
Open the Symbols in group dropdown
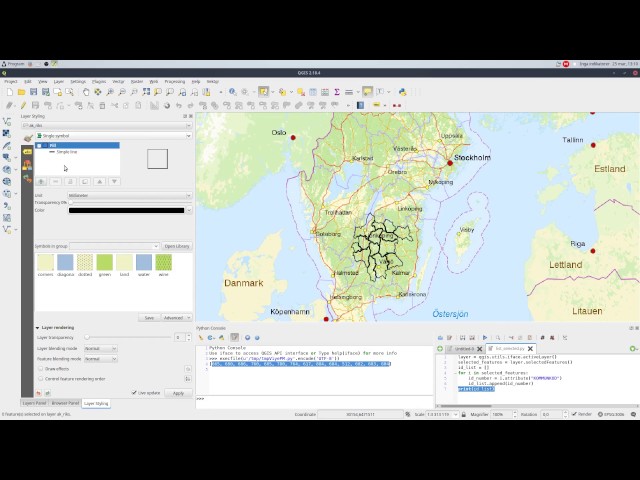pyautogui.click(x=114, y=246)
